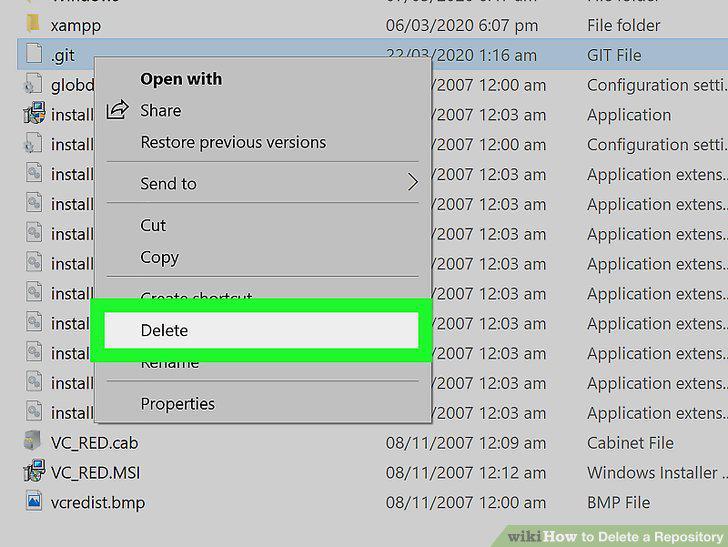Click the vcredist.bmp image icon
The image size is (728, 547).
[34, 501]
